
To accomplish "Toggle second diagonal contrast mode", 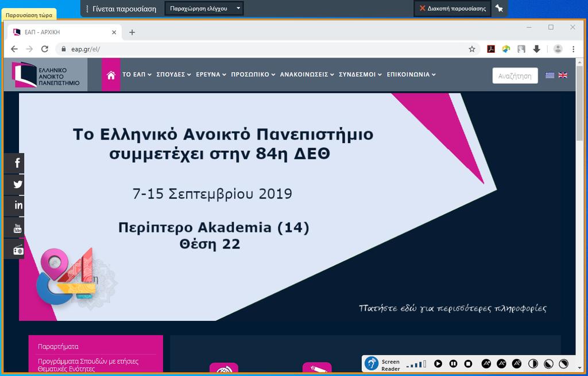I will [548, 363].
